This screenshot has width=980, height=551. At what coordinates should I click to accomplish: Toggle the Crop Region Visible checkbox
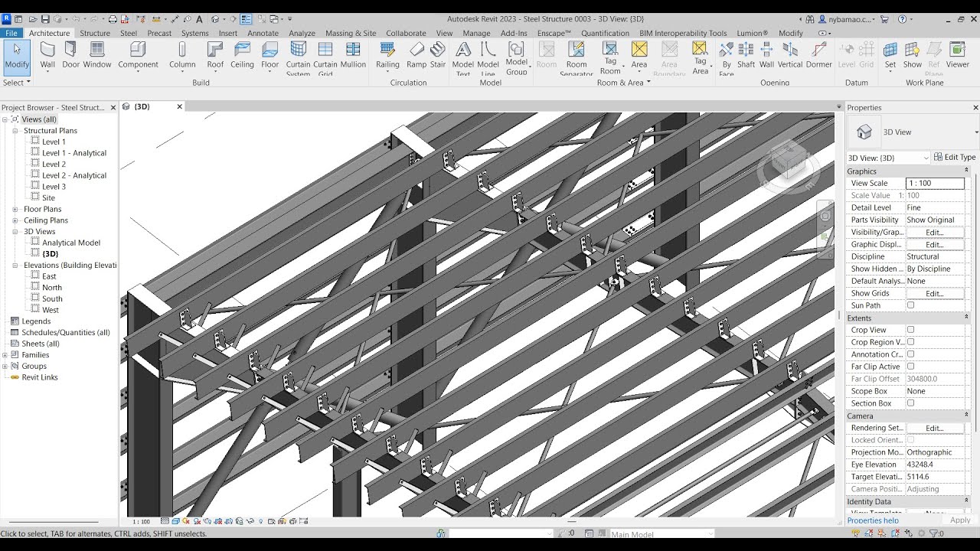910,342
